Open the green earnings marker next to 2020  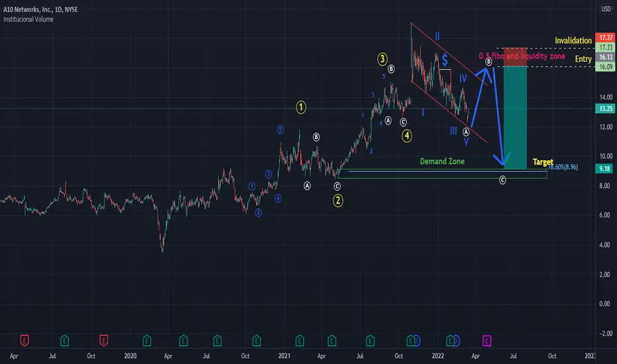147,340
